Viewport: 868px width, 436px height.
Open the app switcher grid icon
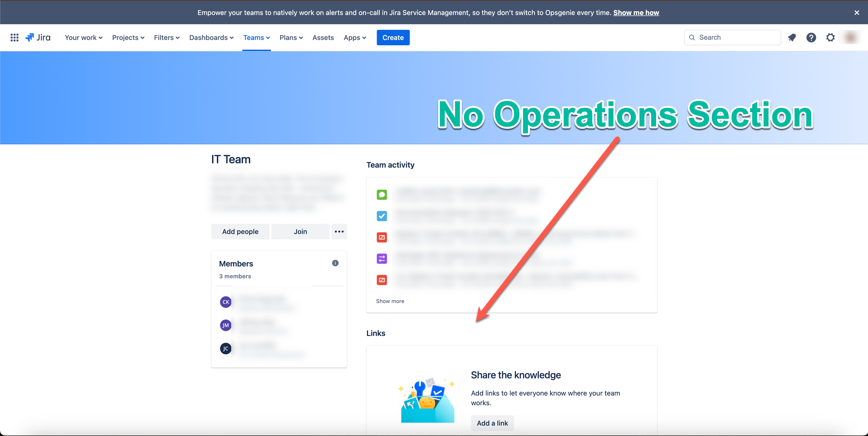click(14, 37)
